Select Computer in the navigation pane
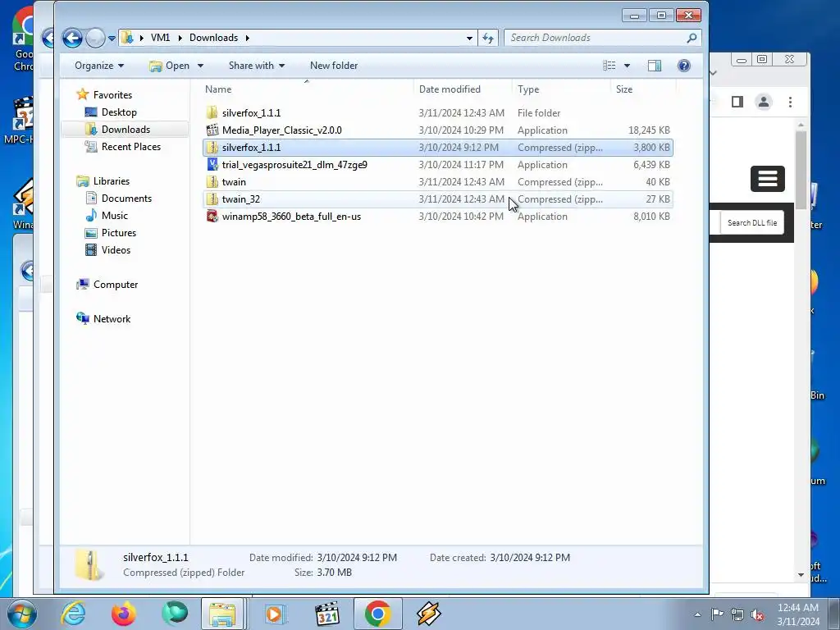Image resolution: width=840 pixels, height=630 pixels. [115, 285]
